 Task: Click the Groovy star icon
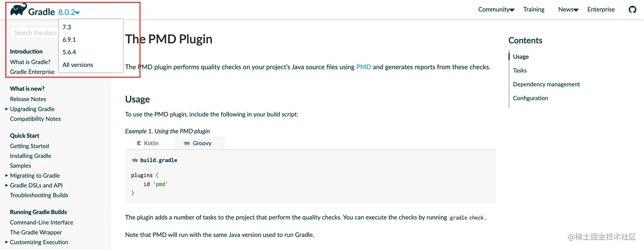tap(187, 143)
